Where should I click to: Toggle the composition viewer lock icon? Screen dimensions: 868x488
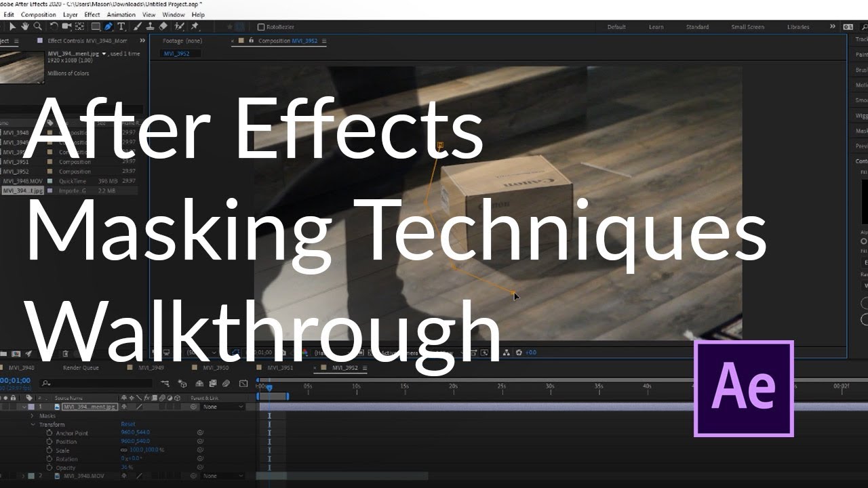251,41
